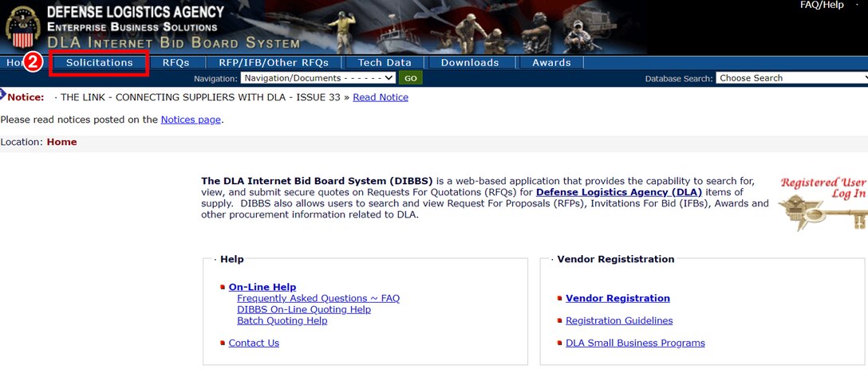
Task: Open Frequently Asked Questions ~ FAQ link
Action: tap(318, 298)
